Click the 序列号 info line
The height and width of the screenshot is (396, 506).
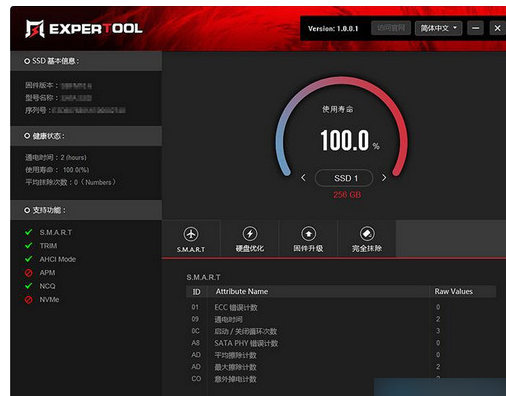tap(75, 110)
